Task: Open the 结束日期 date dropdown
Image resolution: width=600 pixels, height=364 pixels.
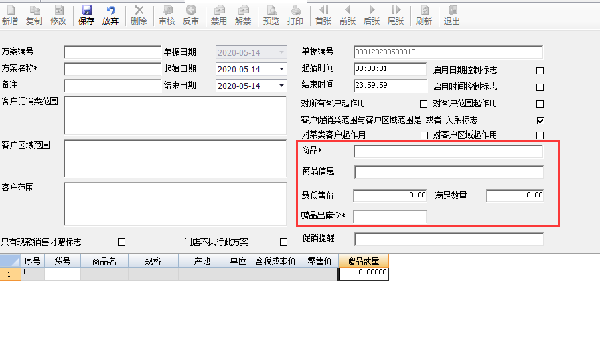Action: point(281,86)
